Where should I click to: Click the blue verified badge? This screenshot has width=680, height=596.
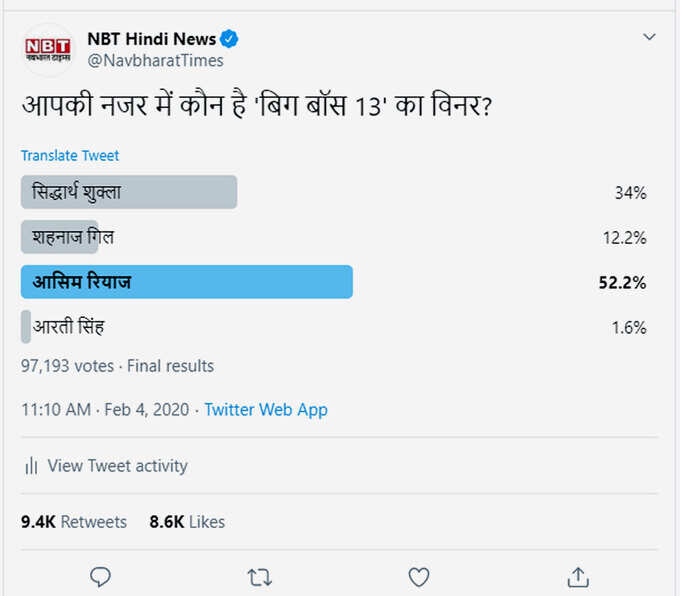point(229,39)
